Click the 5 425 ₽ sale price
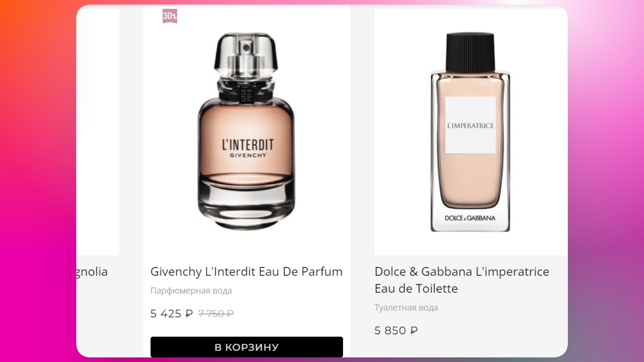 click(x=171, y=313)
